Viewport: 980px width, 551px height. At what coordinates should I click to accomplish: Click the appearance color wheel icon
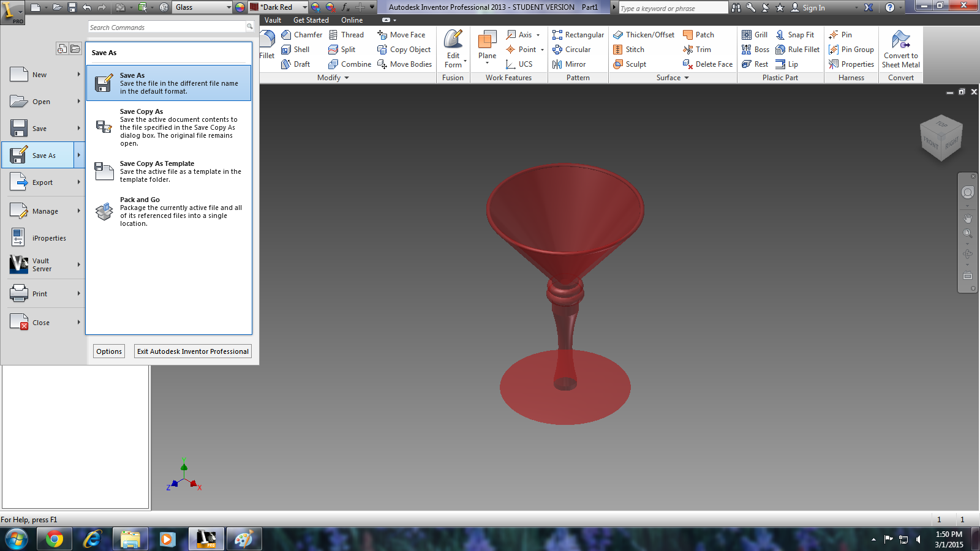239,7
